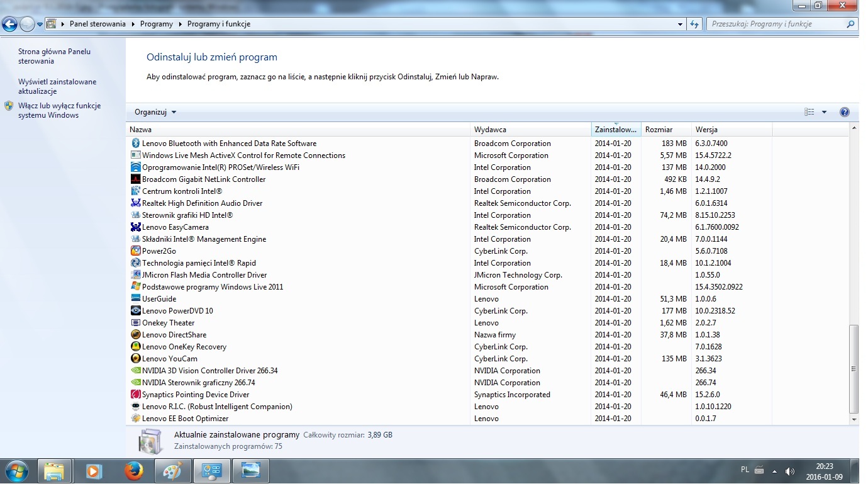The height and width of the screenshot is (491, 868).
Task: Sort the list by Rozmiar column
Action: [x=666, y=130]
